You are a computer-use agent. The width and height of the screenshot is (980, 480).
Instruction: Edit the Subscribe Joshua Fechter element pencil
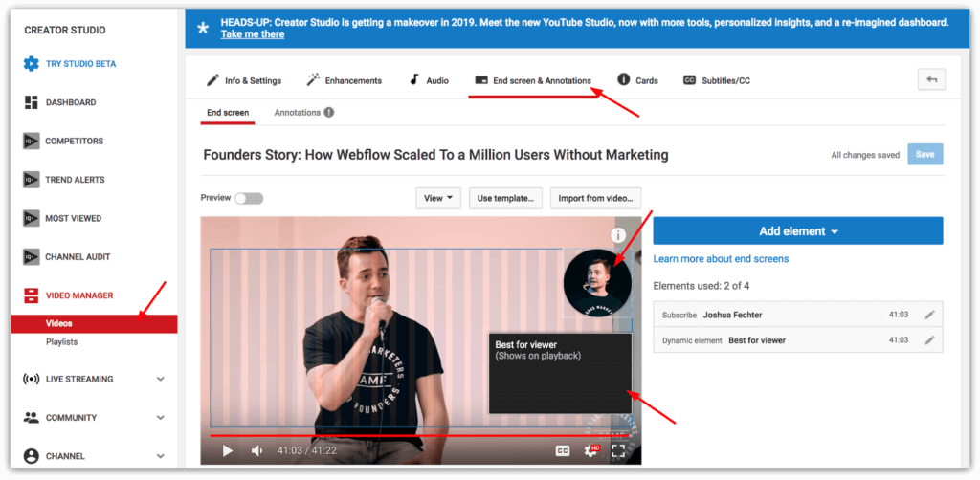[x=930, y=315]
